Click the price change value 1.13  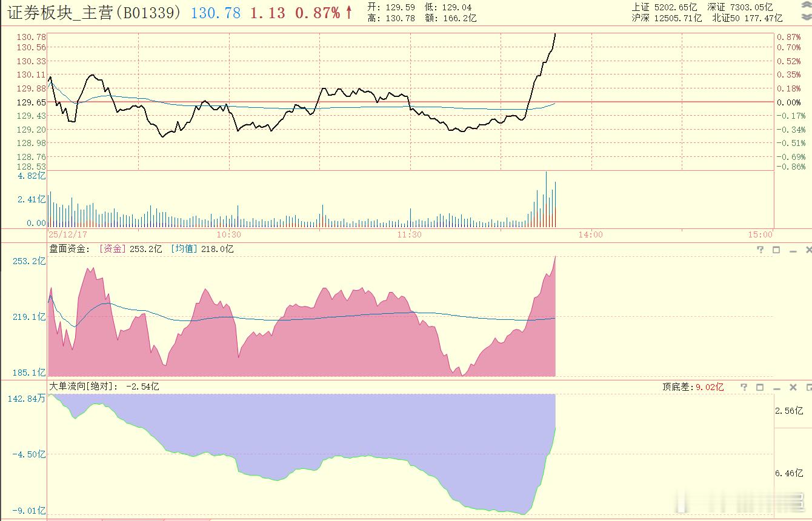268,13
